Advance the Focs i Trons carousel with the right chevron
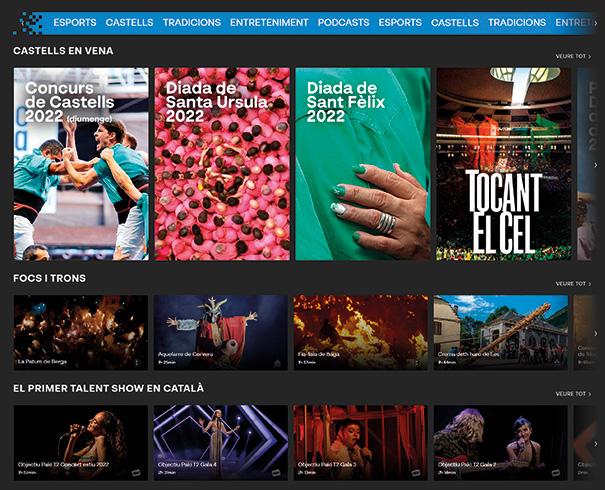 pos(596,333)
